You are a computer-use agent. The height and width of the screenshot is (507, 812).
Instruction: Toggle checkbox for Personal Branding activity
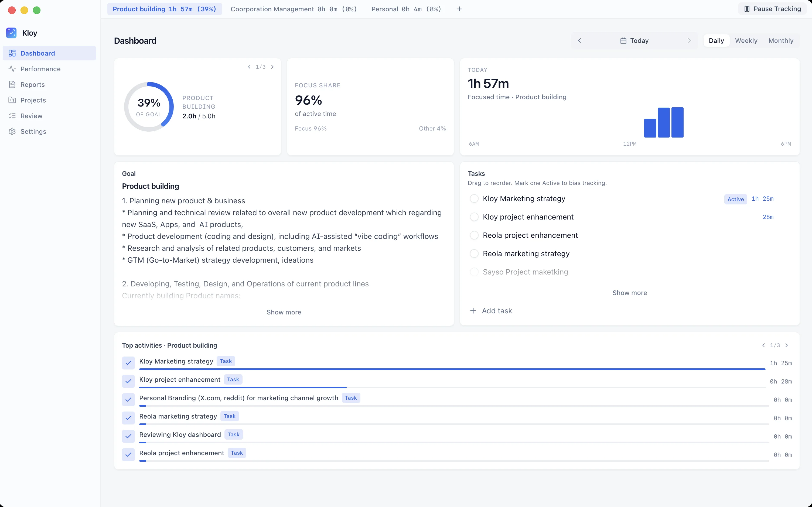tap(128, 400)
